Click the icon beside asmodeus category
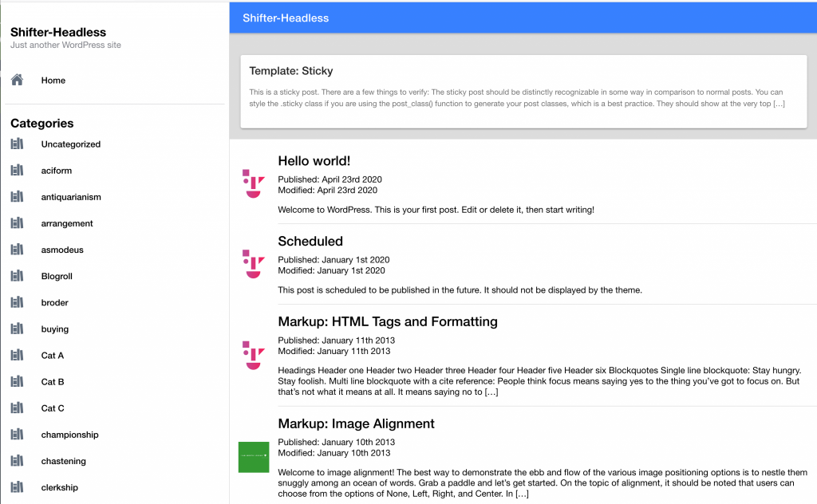This screenshot has height=504, width=817. (x=18, y=250)
